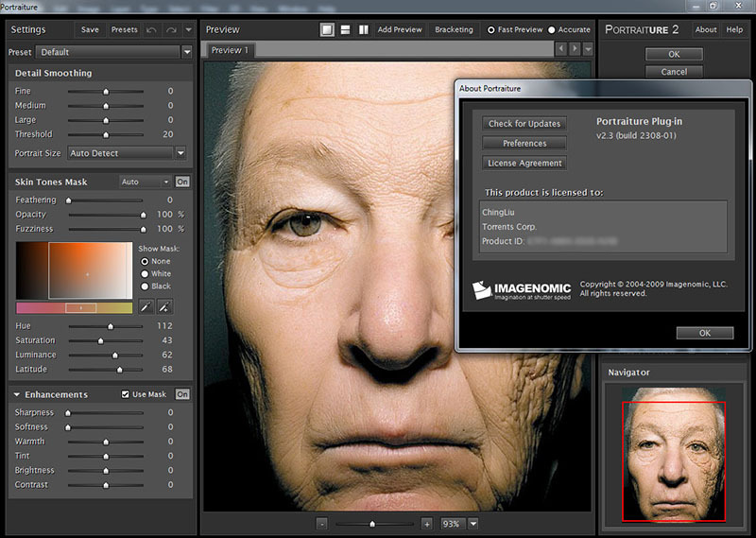Click the Large smoothing slider handle

point(106,120)
